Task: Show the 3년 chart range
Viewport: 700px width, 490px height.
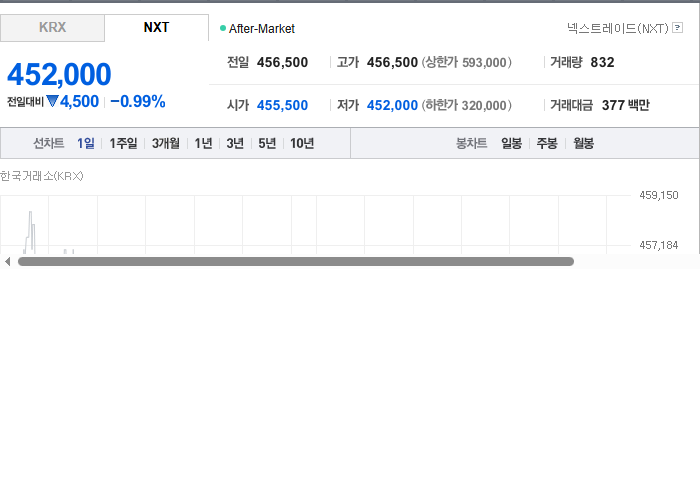Action: 235,143
